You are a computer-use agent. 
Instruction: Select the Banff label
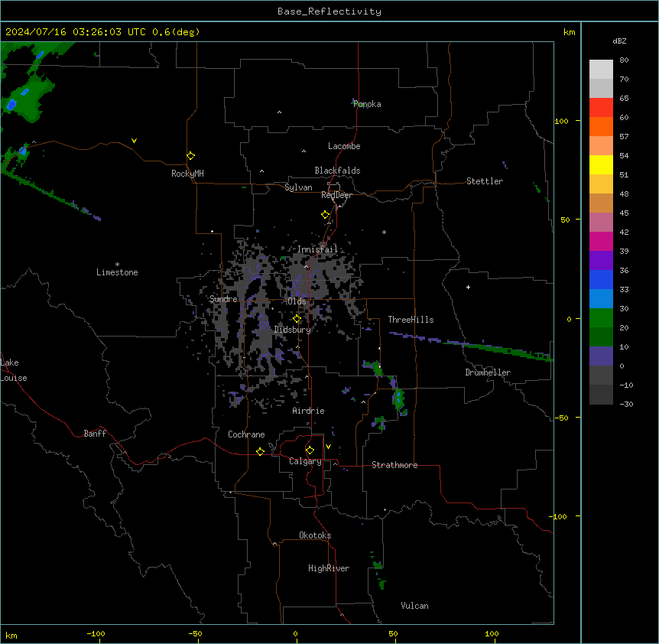95,434
